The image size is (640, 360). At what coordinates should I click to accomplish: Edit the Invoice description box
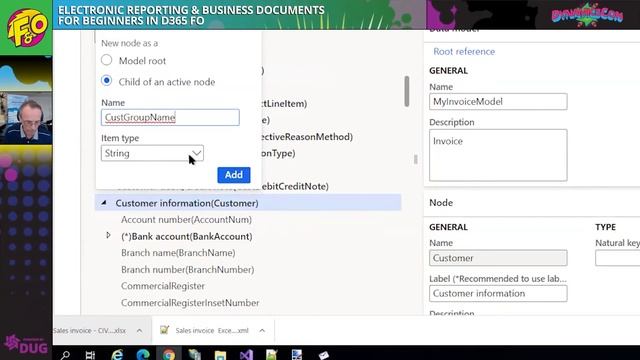click(x=498, y=155)
